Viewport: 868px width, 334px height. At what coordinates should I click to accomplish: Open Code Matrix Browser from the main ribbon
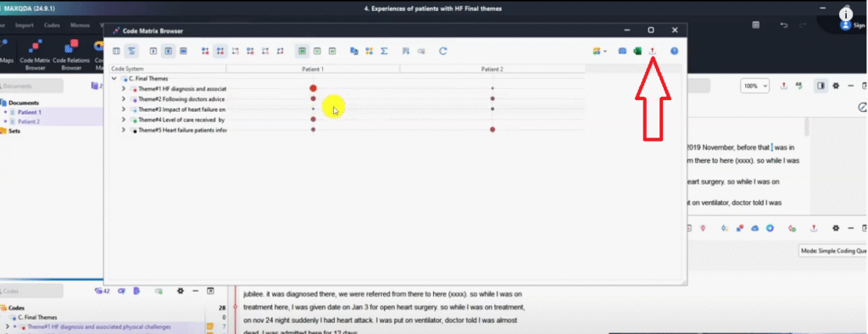tap(35, 55)
